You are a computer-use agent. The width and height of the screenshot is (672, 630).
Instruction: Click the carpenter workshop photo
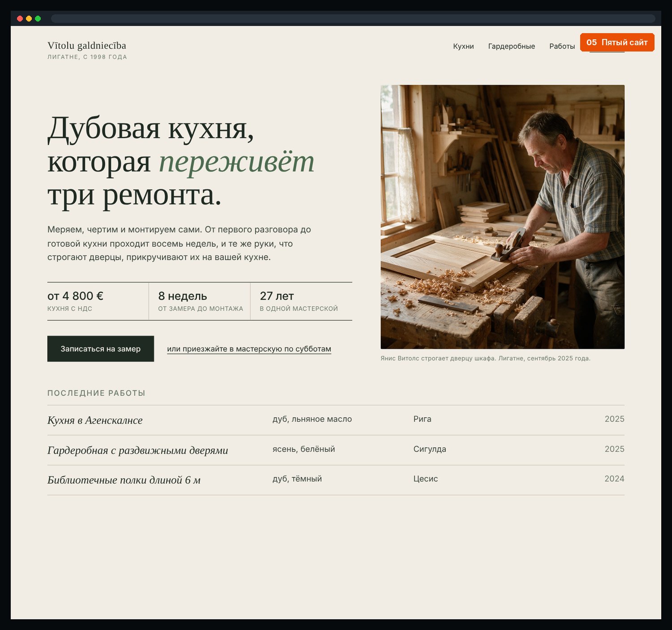coord(503,217)
